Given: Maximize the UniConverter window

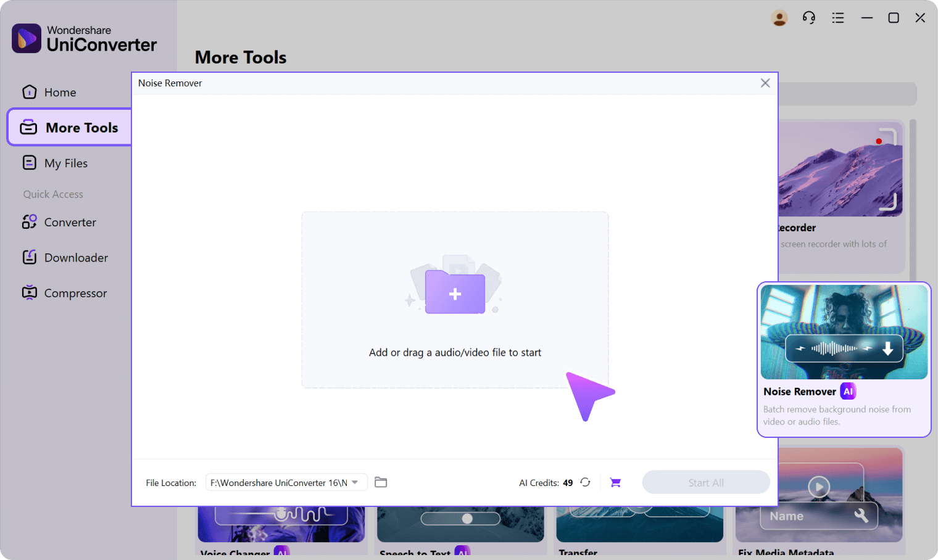Looking at the screenshot, I should (893, 18).
